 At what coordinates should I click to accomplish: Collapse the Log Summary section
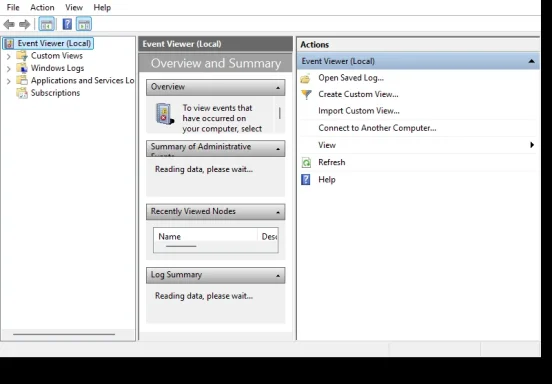(x=278, y=276)
